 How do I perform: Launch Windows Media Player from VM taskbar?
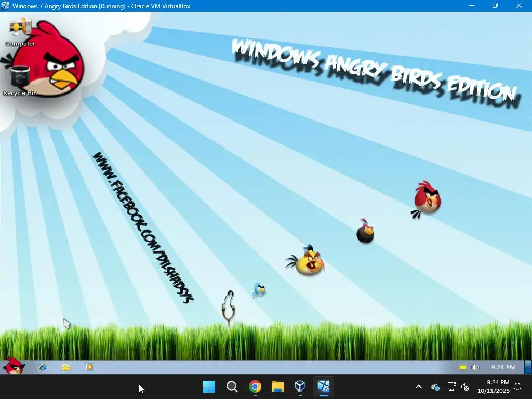(x=89, y=367)
